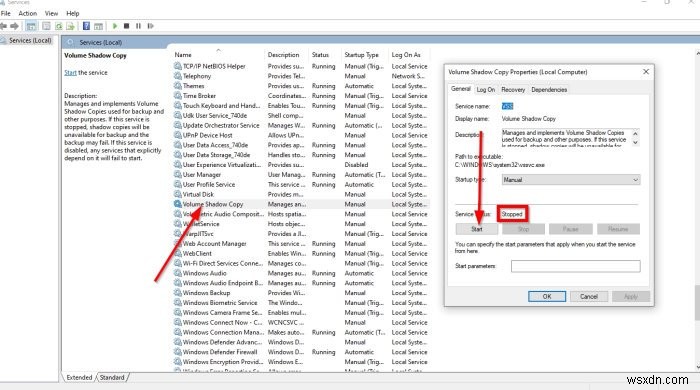Start the service with the green play icon
The height and width of the screenshot is (390, 700).
tap(115, 26)
